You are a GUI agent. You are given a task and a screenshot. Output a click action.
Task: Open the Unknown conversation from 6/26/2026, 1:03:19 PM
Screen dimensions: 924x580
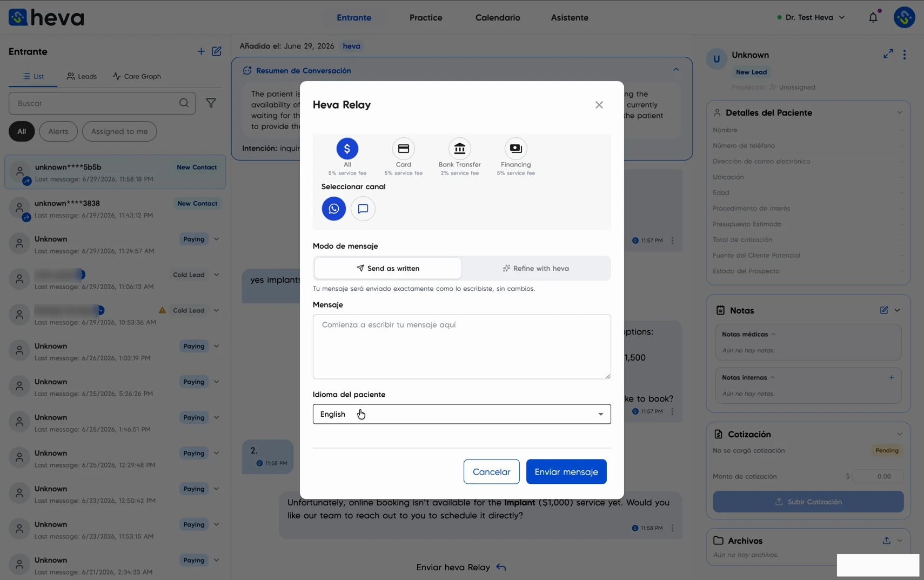pyautogui.click(x=115, y=351)
